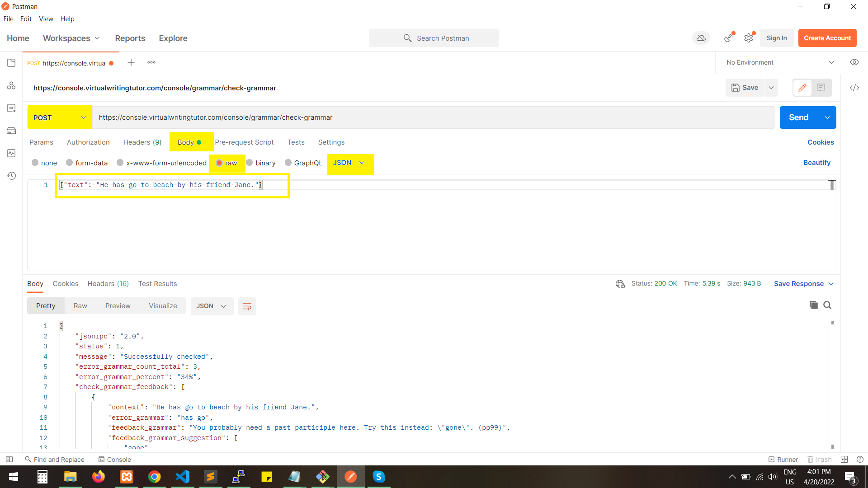The height and width of the screenshot is (488, 868).
Task: Open Trash from the status bar
Action: pos(820,459)
